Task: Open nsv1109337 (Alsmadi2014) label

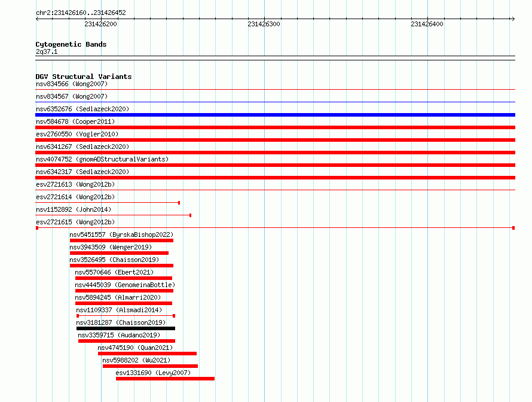Action: tap(119, 310)
